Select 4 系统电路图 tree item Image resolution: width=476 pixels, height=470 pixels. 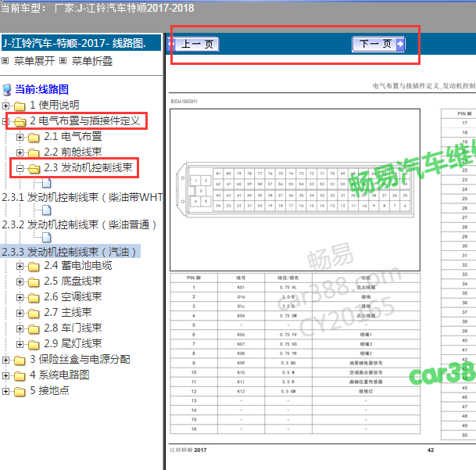(x=59, y=375)
